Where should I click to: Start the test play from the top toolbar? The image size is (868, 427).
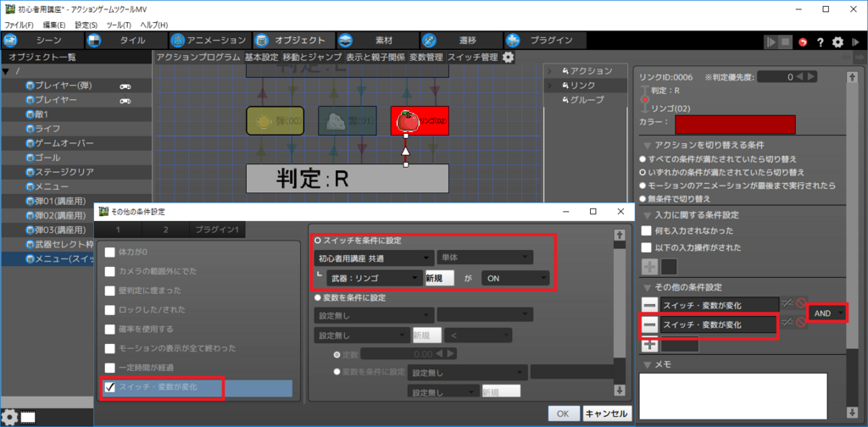pyautogui.click(x=771, y=42)
